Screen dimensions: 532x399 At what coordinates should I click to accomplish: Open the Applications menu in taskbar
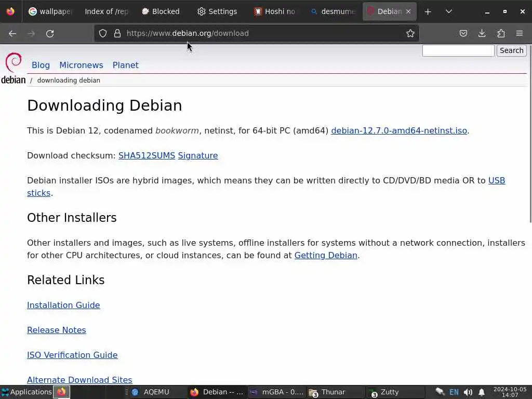coord(26,392)
